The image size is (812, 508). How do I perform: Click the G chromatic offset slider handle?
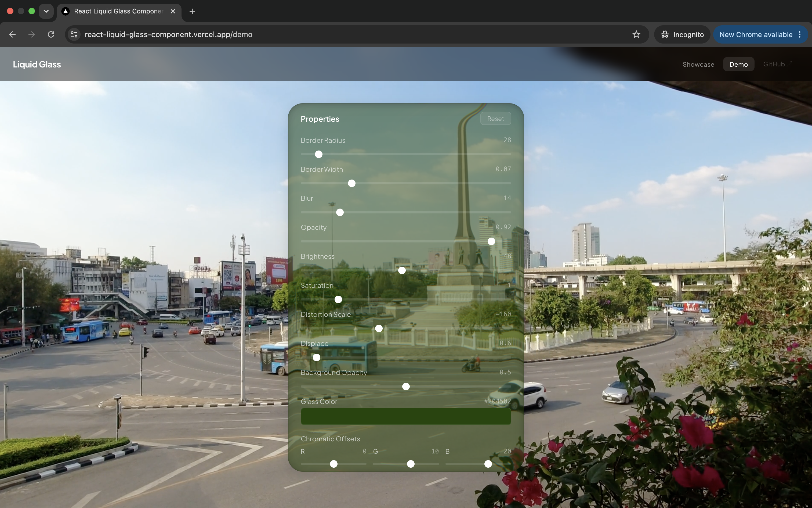point(411,464)
